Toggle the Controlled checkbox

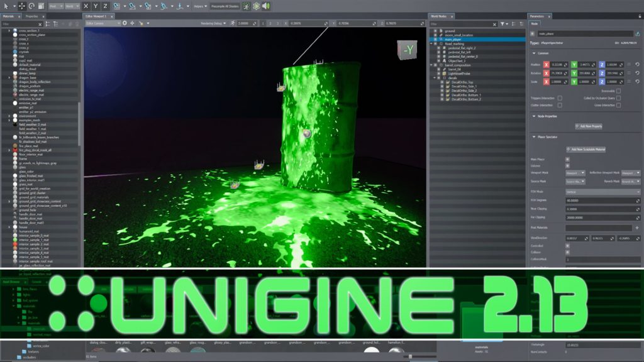(567, 246)
